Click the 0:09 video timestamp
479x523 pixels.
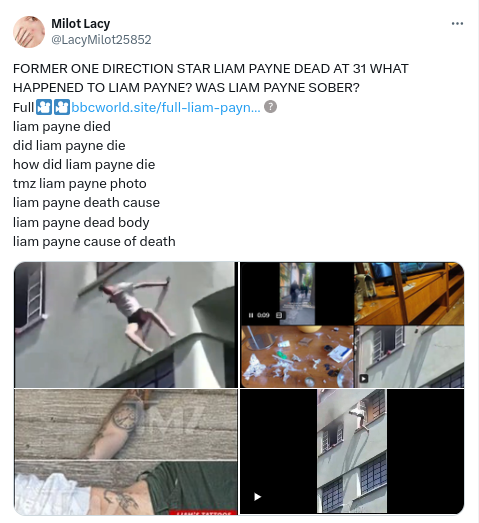tap(263, 315)
